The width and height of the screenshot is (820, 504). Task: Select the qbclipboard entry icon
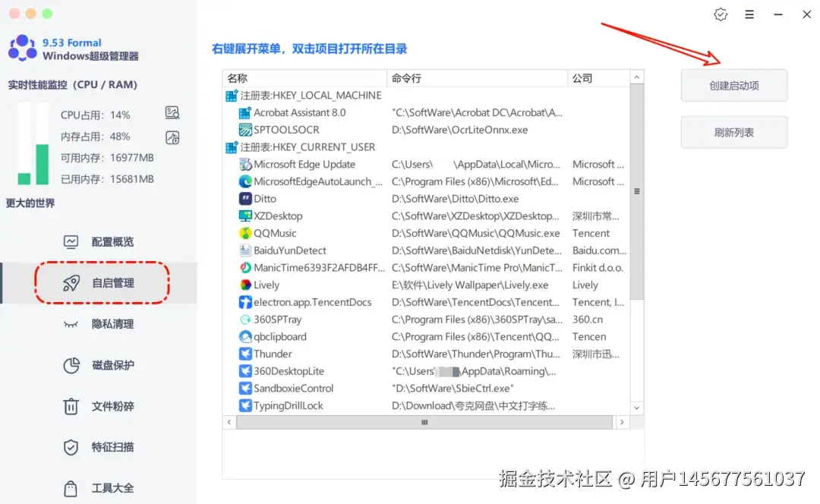[244, 337]
